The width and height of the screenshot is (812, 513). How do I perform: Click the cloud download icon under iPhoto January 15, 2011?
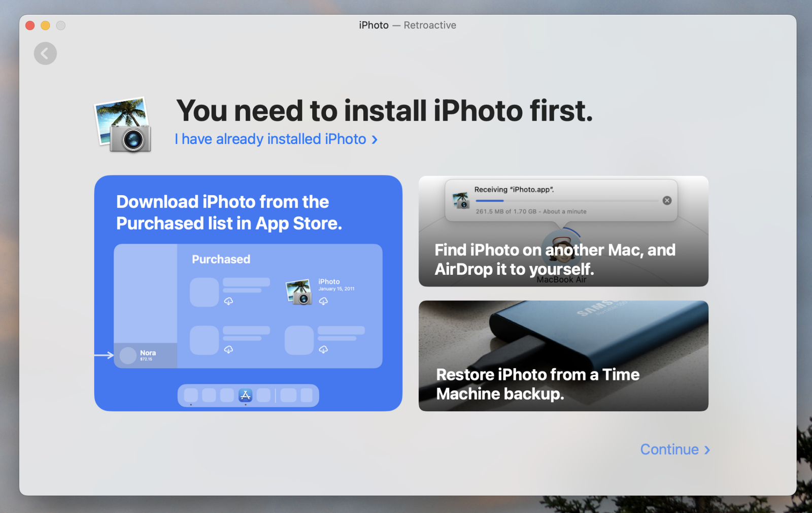click(323, 301)
